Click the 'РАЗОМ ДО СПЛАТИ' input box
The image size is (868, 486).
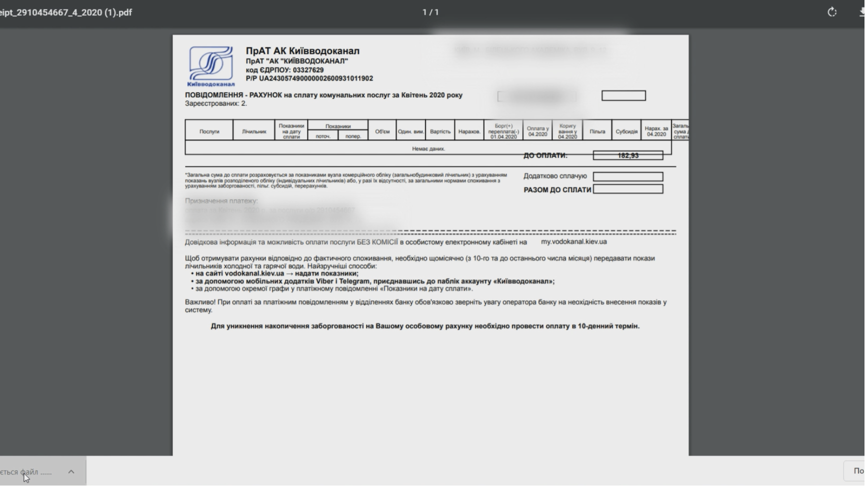pyautogui.click(x=628, y=189)
